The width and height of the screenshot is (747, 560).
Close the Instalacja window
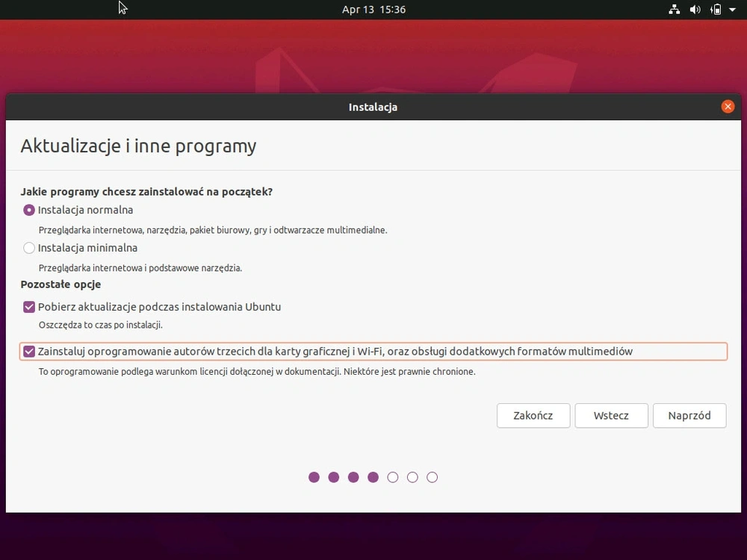pos(728,107)
